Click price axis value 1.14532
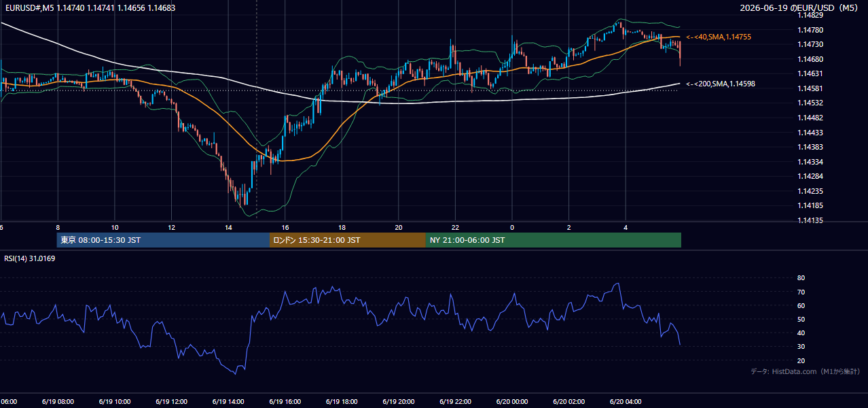The image size is (868, 408). coord(810,103)
